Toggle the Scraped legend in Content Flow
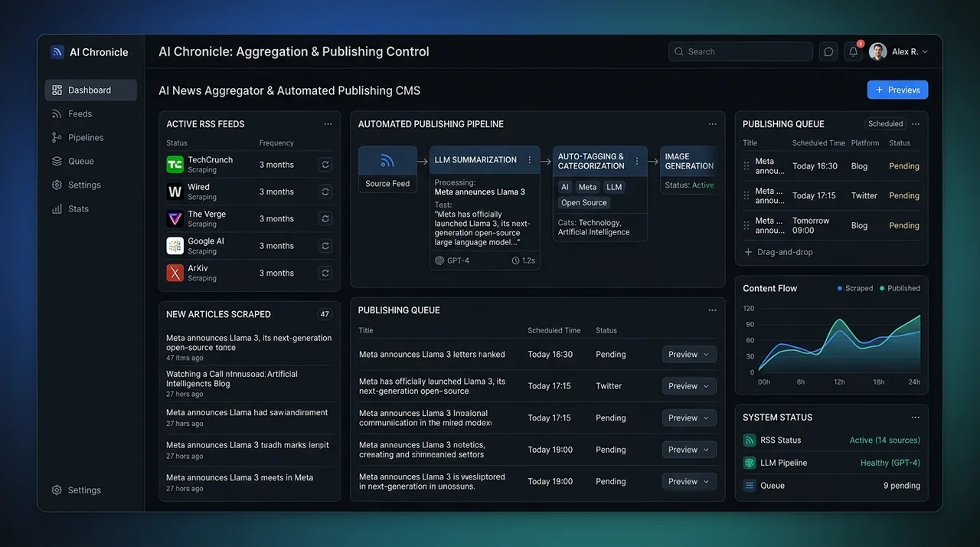The height and width of the screenshot is (547, 980). coord(855,288)
